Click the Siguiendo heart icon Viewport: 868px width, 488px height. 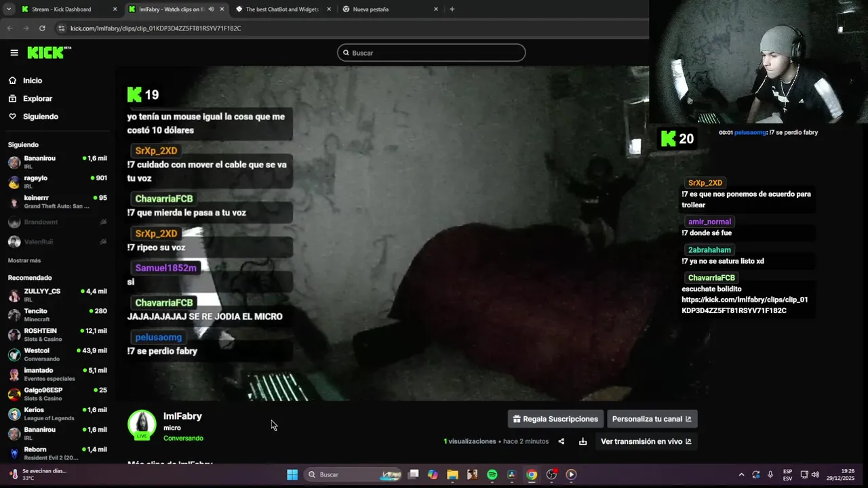tap(12, 117)
